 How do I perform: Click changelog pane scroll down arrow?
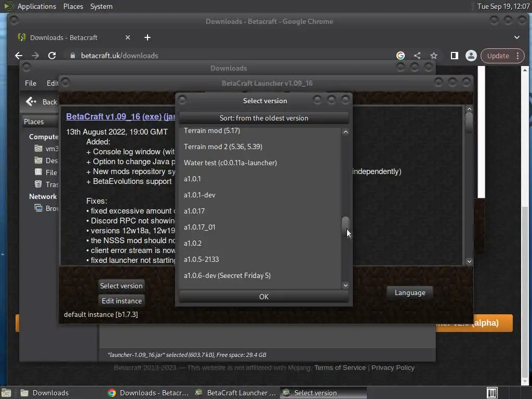(469, 261)
